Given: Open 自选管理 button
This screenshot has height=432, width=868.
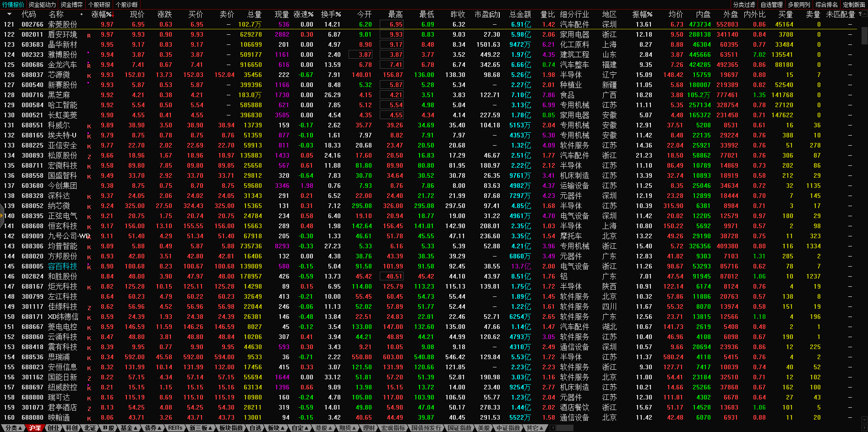Looking at the screenshot, I should pos(771,5).
